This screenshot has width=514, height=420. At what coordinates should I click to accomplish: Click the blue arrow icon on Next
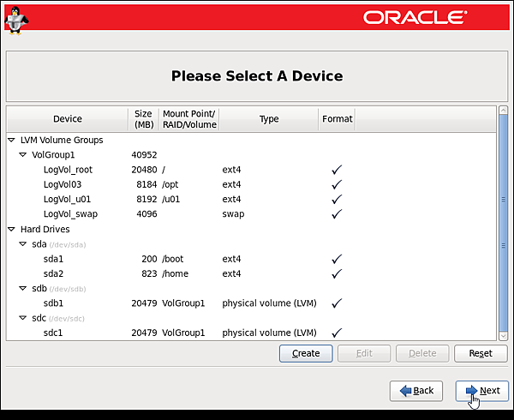(x=471, y=391)
